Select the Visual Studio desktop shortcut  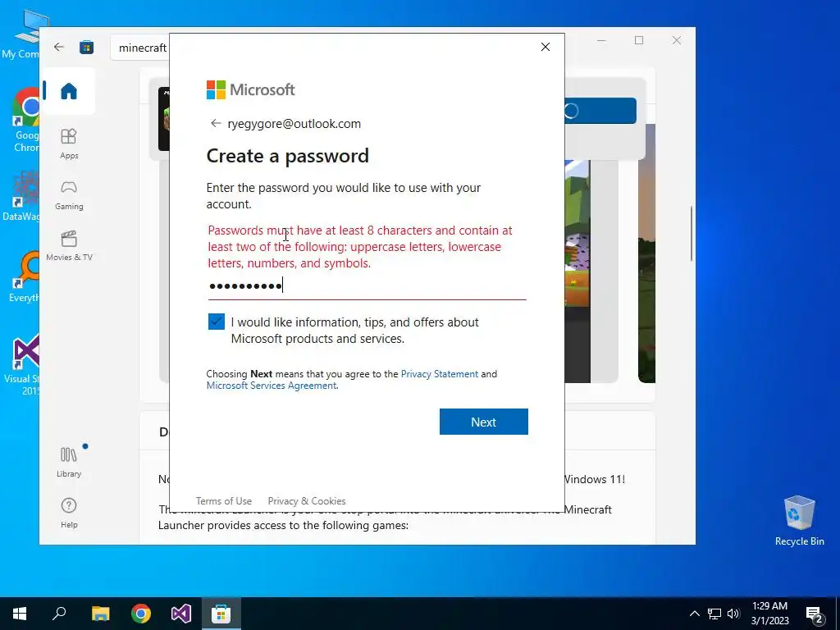pos(21,364)
